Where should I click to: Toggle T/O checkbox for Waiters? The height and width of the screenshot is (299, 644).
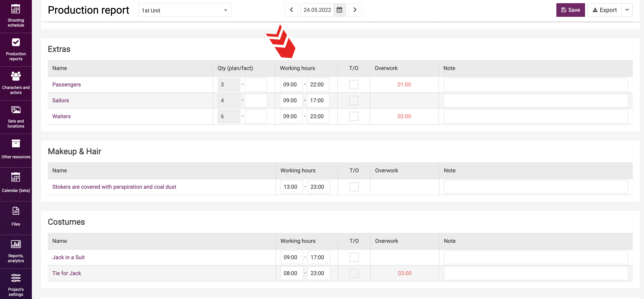point(354,116)
